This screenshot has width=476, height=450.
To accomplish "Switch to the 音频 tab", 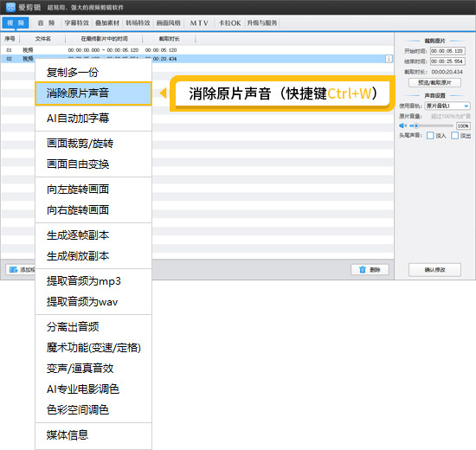I will (x=46, y=23).
